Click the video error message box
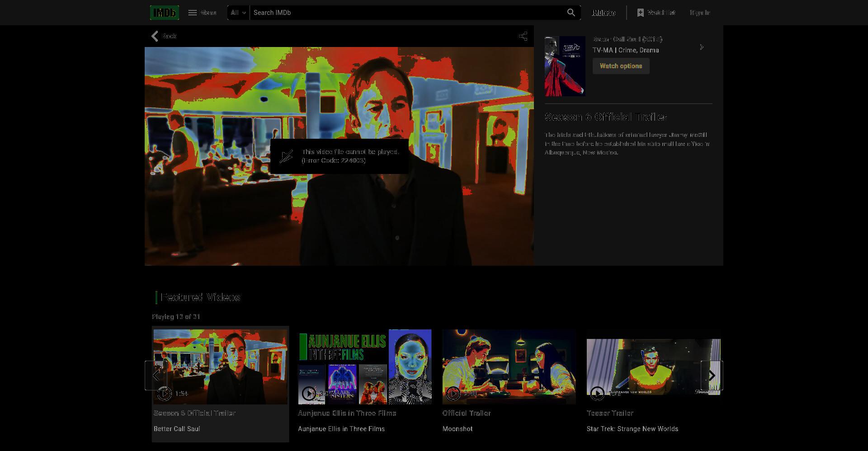Image resolution: width=868 pixels, height=451 pixels. (x=340, y=156)
